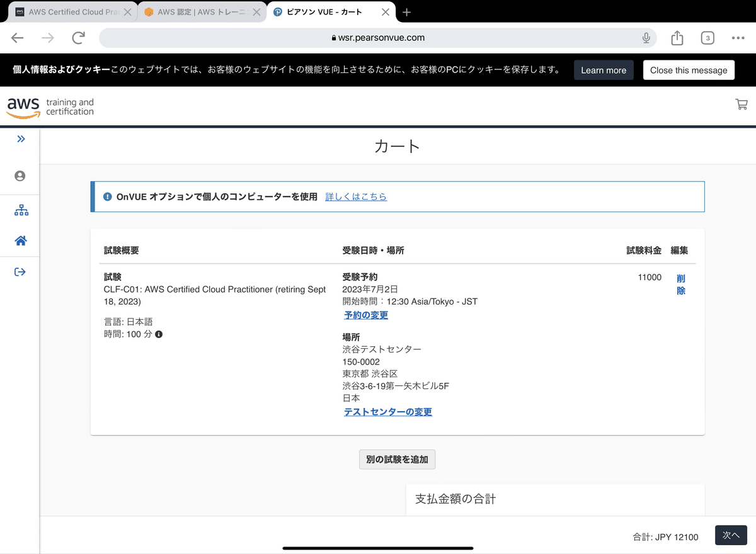This screenshot has width=756, height=554.
Task: Expand the sidebar with the double chevron
Action: (x=21, y=139)
